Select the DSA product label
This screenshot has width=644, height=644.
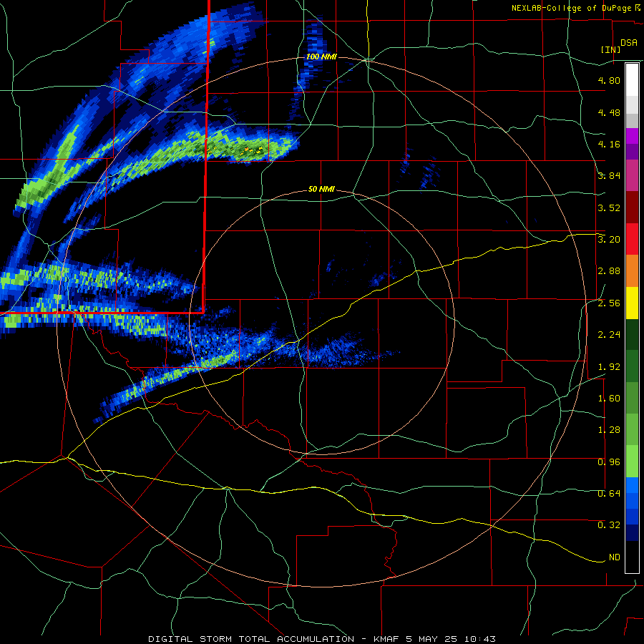[629, 43]
